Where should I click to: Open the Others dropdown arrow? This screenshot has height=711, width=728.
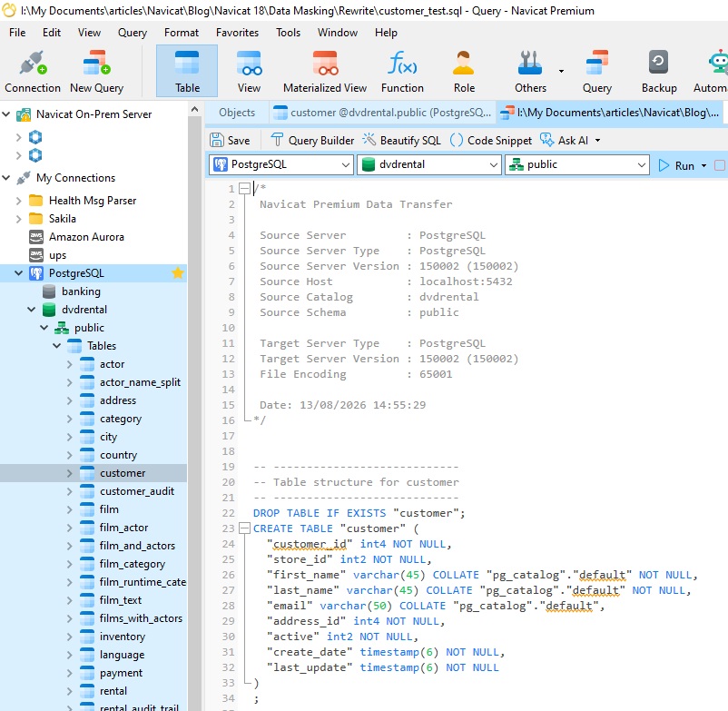pos(561,71)
